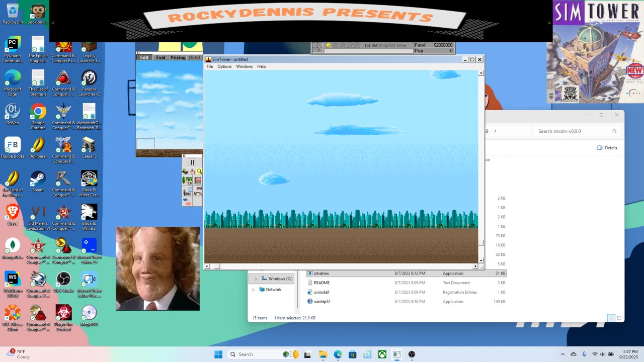Select the README file in Explorer
This screenshot has height=362, width=644.
406,283
